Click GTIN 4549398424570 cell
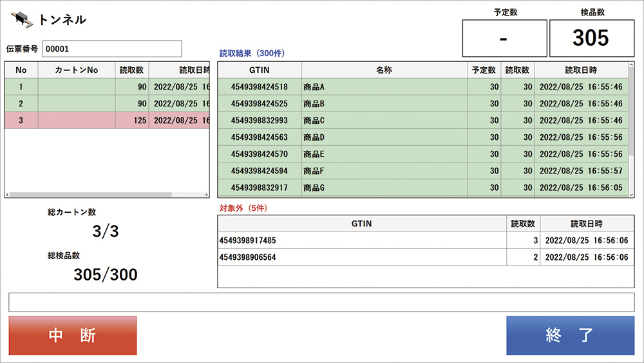The width and height of the screenshot is (644, 363). pyautogui.click(x=260, y=154)
